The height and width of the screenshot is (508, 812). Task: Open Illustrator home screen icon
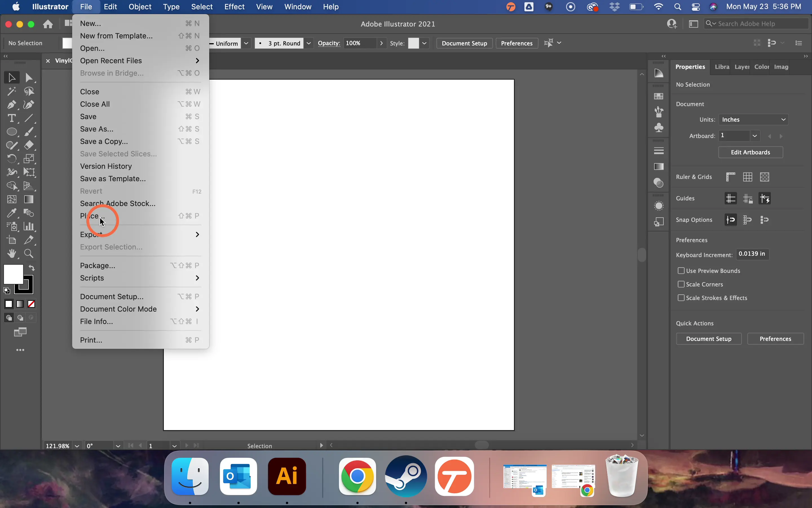(x=48, y=24)
